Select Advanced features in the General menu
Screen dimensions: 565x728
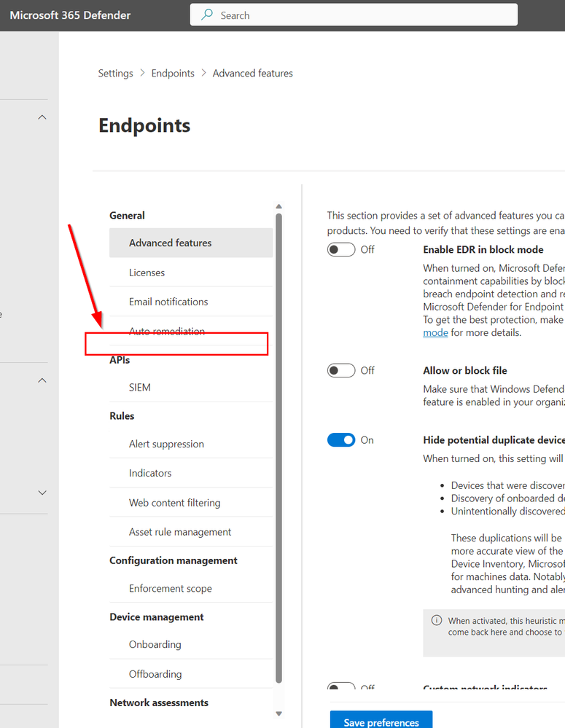[191, 243]
